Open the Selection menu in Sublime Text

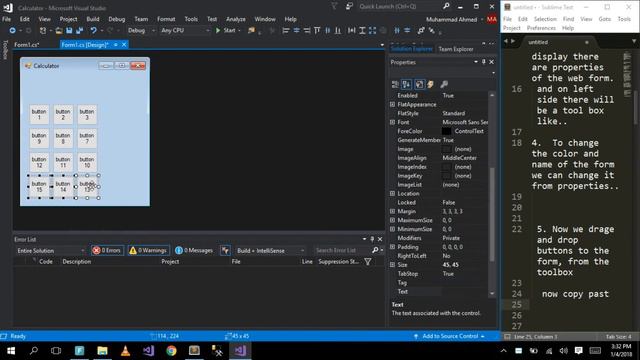click(545, 19)
